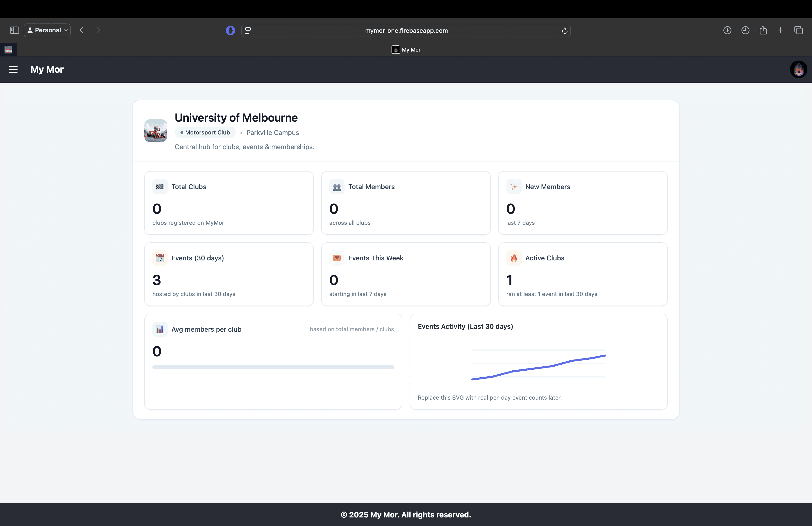Click the ticket Events This Week icon
This screenshot has height=526, width=812.
(x=337, y=258)
